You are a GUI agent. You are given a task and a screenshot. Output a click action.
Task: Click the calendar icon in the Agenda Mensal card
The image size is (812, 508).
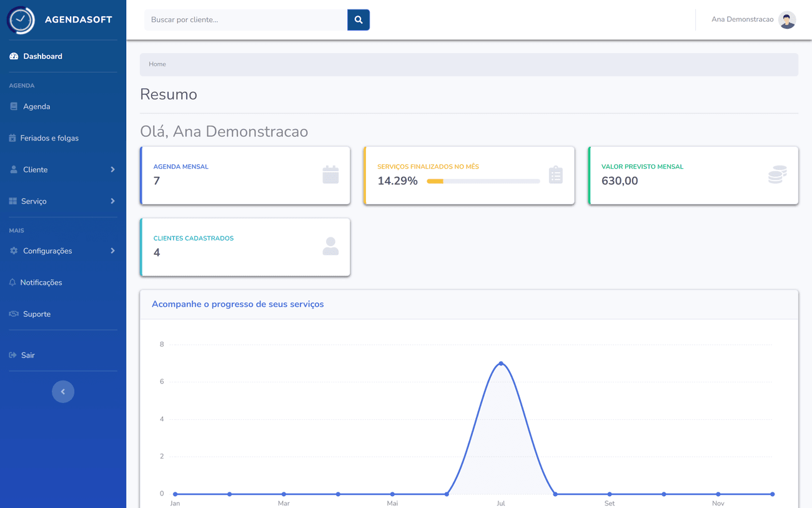click(x=330, y=175)
